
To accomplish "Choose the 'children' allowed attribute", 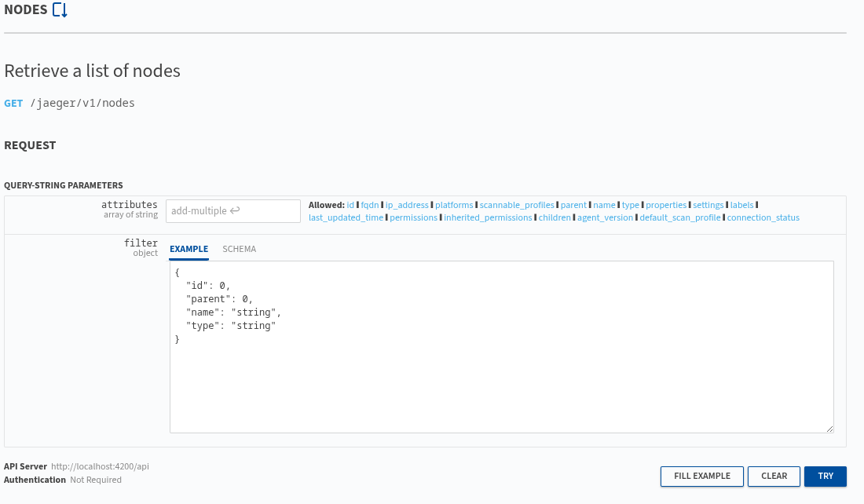I will 555,217.
